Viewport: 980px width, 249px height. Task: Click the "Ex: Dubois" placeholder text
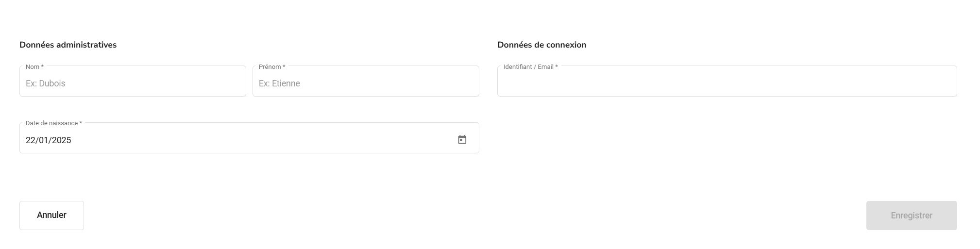tap(46, 83)
